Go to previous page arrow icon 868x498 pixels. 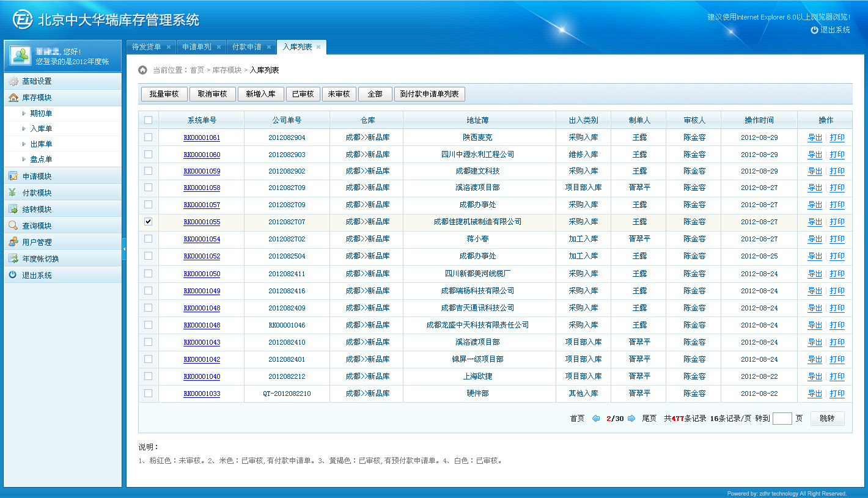click(596, 419)
